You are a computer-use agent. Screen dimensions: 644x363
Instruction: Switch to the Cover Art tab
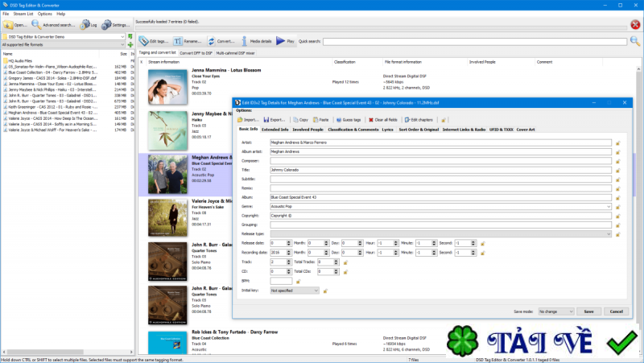pos(526,129)
